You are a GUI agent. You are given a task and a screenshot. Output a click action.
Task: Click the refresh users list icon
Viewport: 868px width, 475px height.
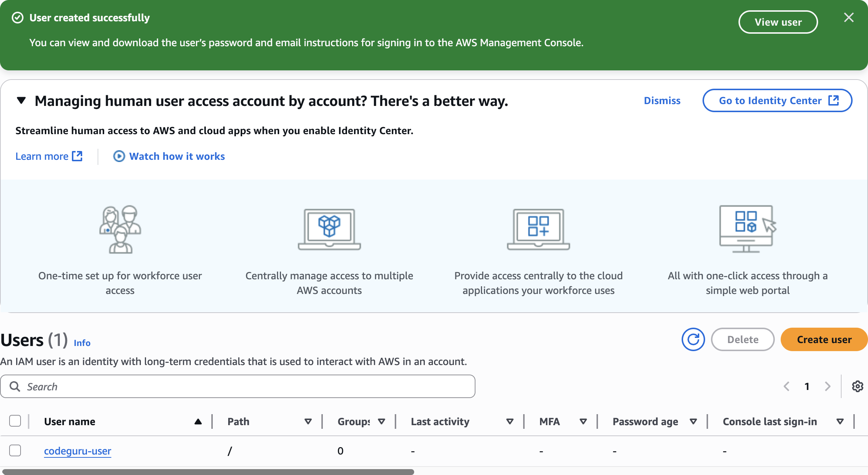tap(693, 339)
